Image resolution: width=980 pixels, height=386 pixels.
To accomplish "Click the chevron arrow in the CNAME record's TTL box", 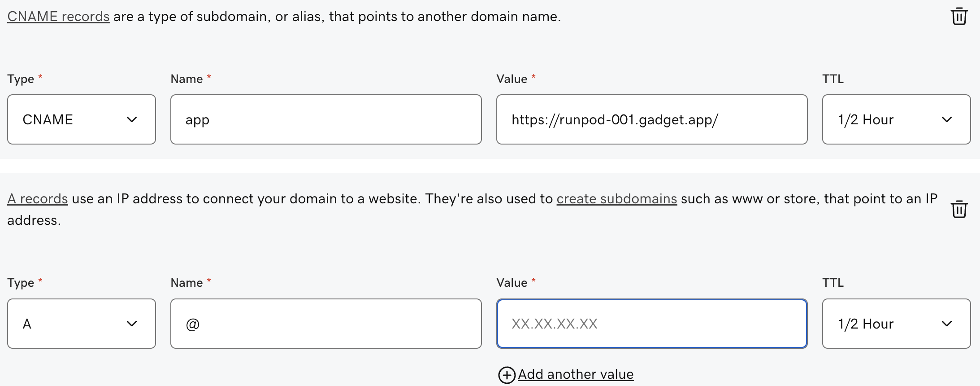I will click(x=947, y=119).
